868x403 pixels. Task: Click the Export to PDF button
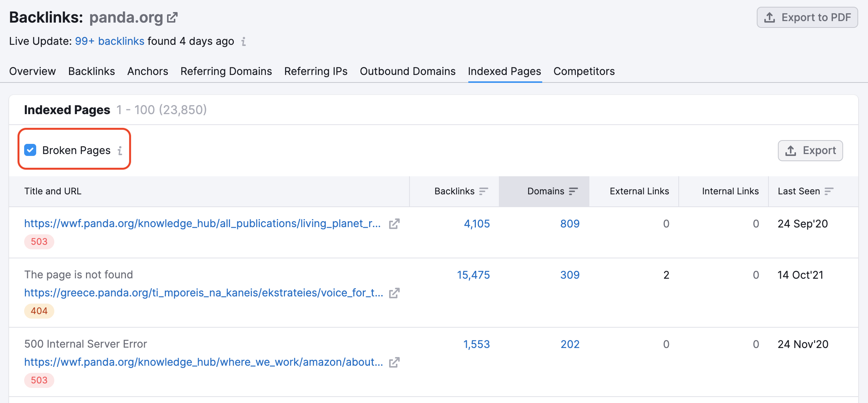tap(807, 17)
